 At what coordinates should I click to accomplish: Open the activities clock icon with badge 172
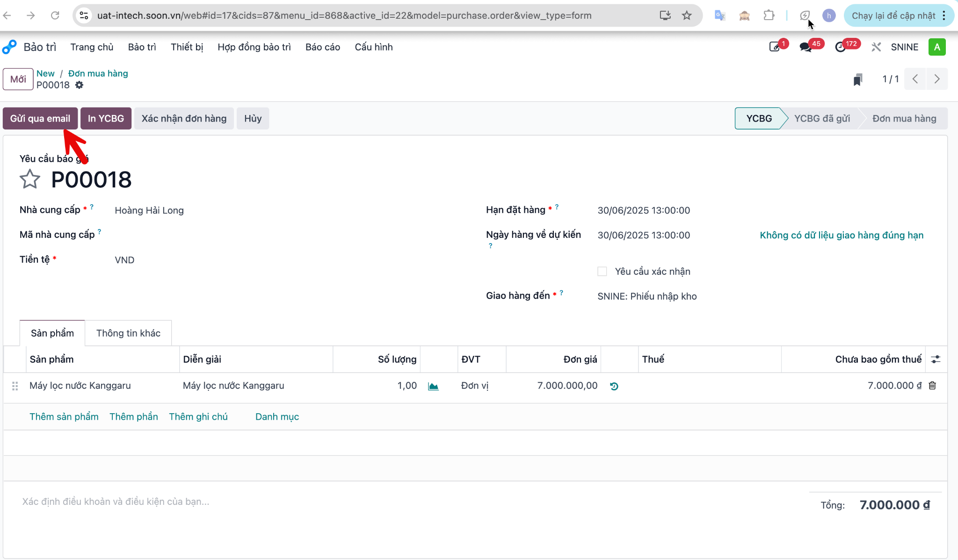coord(841,47)
